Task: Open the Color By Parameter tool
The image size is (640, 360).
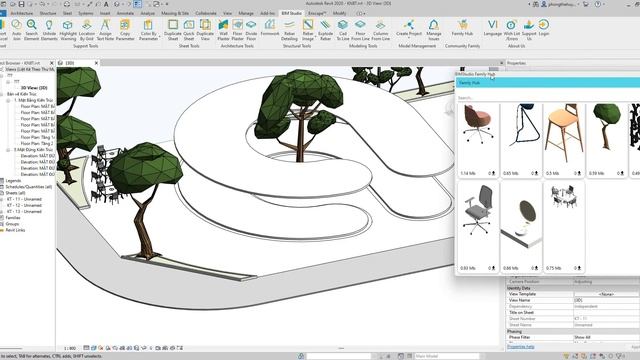Action: [148, 30]
